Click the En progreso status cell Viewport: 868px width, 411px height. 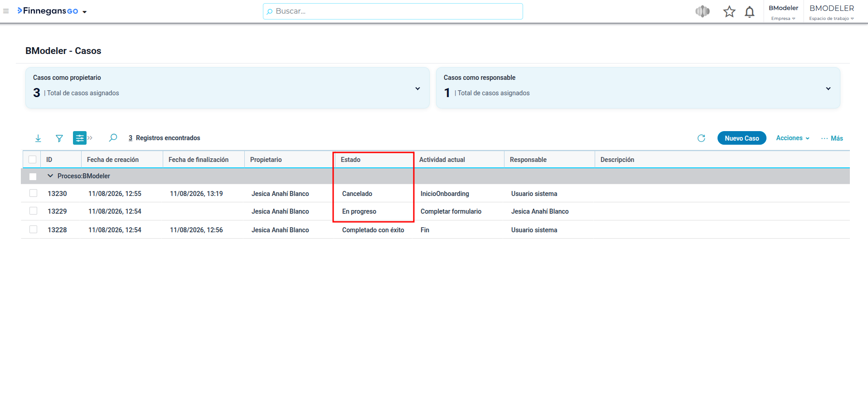coord(359,211)
